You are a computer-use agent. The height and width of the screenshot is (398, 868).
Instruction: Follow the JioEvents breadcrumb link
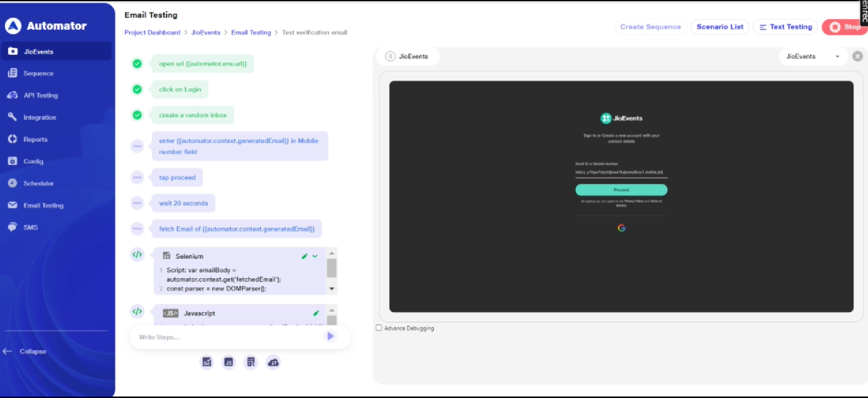[x=206, y=33]
